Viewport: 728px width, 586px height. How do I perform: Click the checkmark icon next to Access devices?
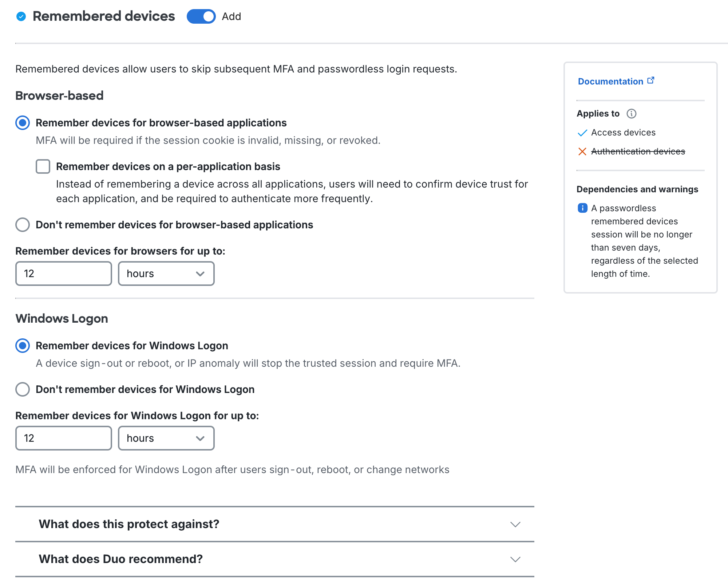tap(583, 133)
